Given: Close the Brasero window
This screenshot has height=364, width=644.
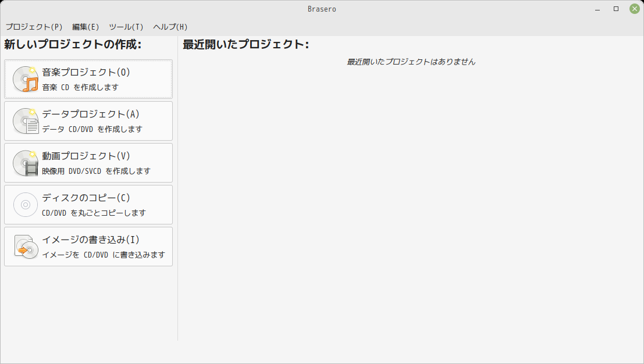Looking at the screenshot, I should pos(635,9).
